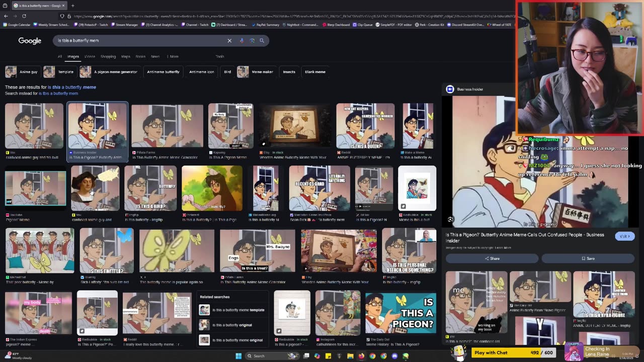
Task: Select the Images tab
Action: 73,56
